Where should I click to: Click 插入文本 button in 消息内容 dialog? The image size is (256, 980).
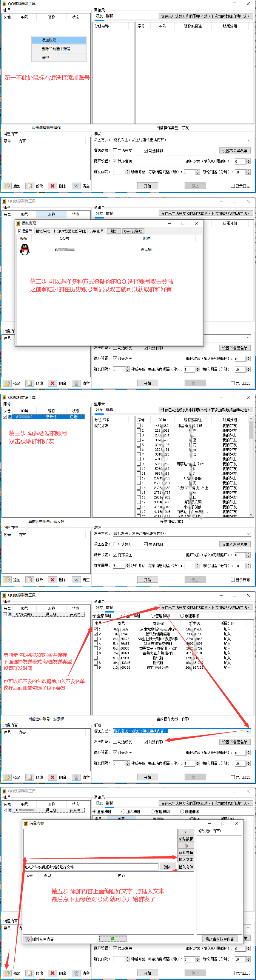[x=186, y=859]
